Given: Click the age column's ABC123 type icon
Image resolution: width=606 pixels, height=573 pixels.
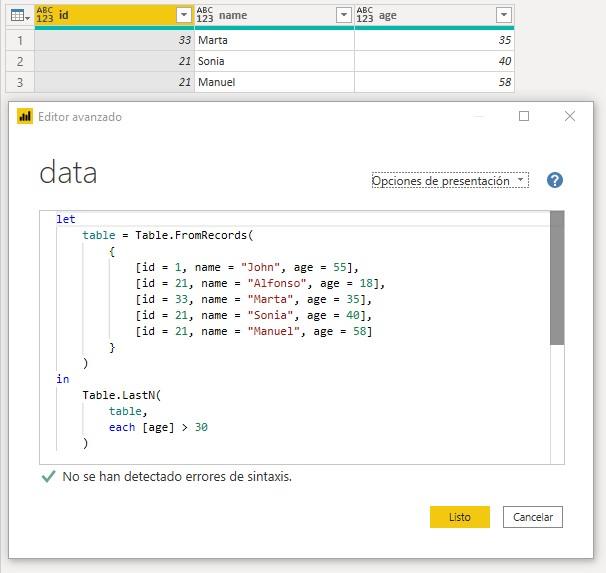Looking at the screenshot, I should [365, 15].
